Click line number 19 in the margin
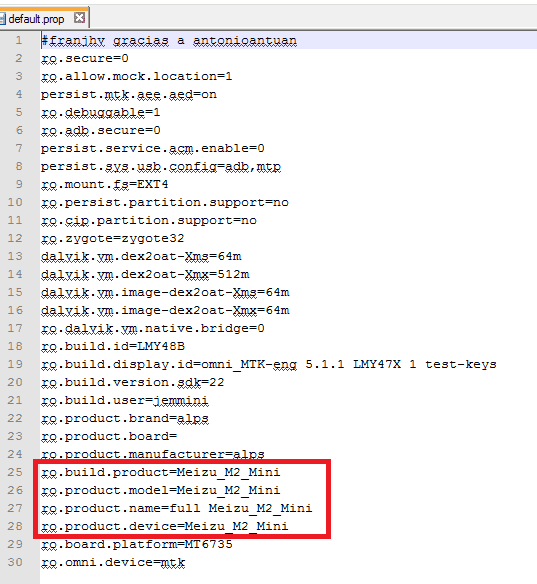This screenshot has width=537, height=584. pos(15,364)
